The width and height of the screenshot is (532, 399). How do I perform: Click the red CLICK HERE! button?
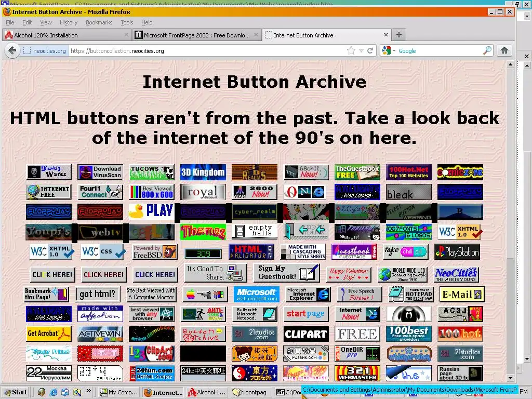tap(104, 274)
